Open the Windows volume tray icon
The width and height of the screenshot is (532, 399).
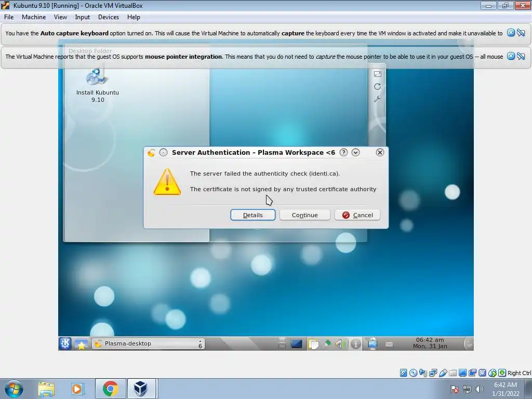coord(480,389)
